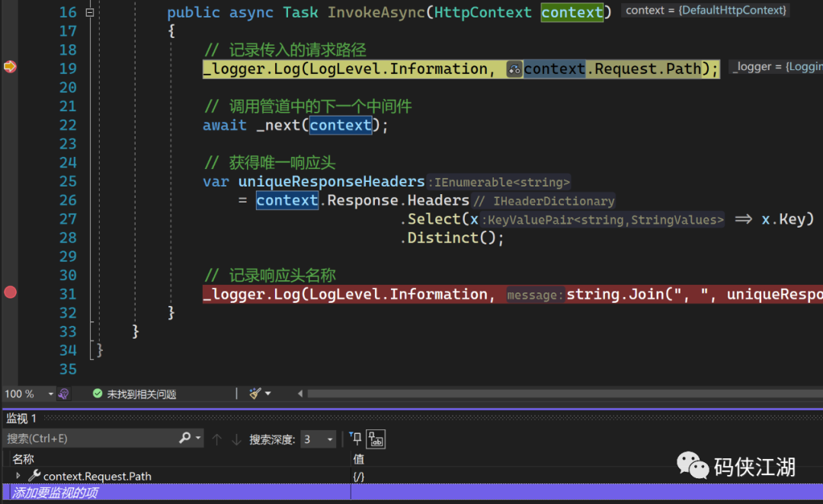
Task: Click the context.Request.Path watch name
Action: (x=97, y=476)
